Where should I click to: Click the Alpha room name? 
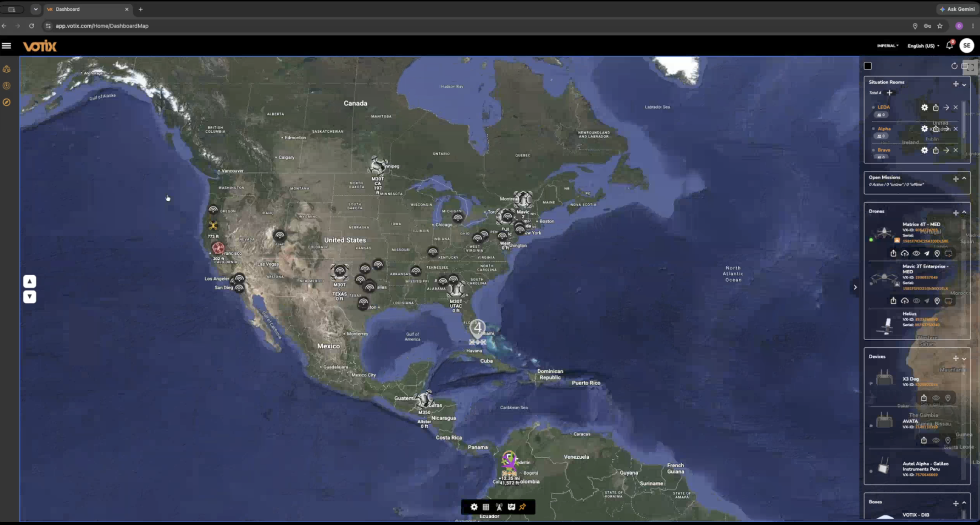[884, 129]
